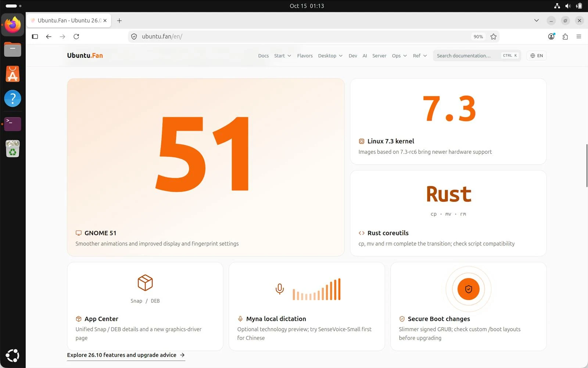Open the App Center feature card

click(x=145, y=307)
